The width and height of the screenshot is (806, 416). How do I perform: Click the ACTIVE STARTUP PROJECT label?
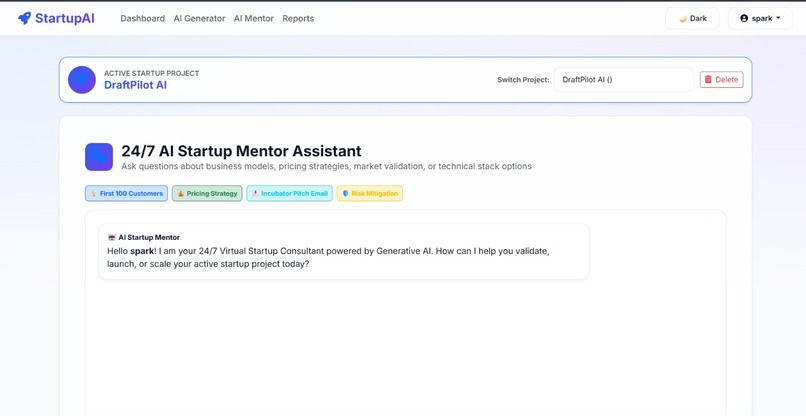152,74
